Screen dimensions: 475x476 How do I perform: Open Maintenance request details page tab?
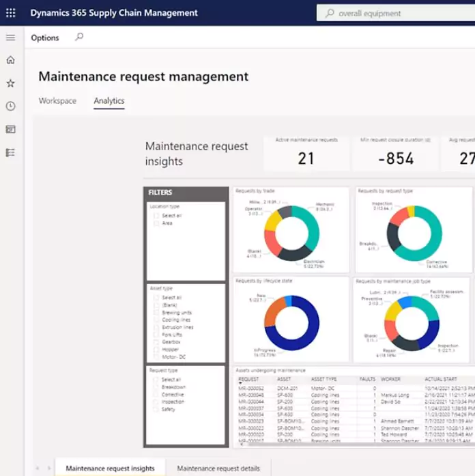pyautogui.click(x=218, y=468)
